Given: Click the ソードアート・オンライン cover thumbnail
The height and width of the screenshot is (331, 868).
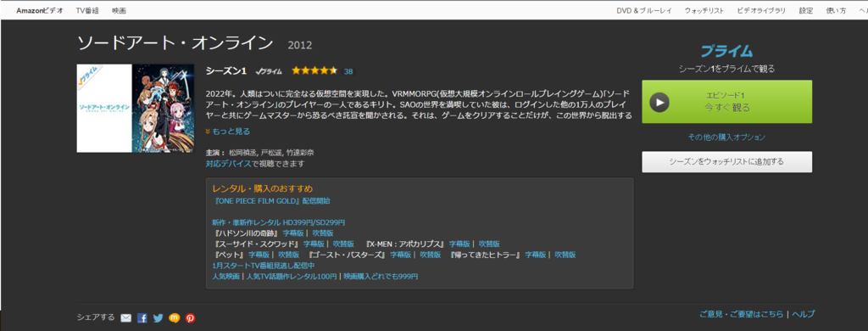Looking at the screenshot, I should [x=136, y=108].
